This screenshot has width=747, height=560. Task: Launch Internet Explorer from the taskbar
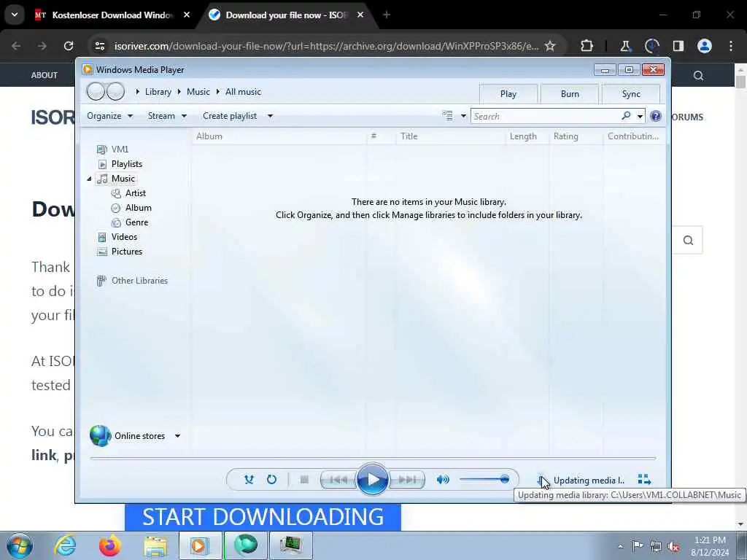pyautogui.click(x=65, y=545)
